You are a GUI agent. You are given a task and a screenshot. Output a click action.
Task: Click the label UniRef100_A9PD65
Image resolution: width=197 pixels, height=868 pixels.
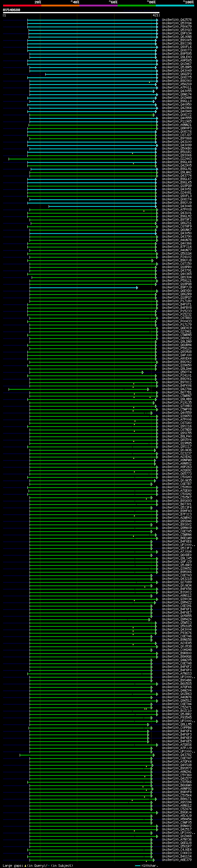(x=177, y=60)
